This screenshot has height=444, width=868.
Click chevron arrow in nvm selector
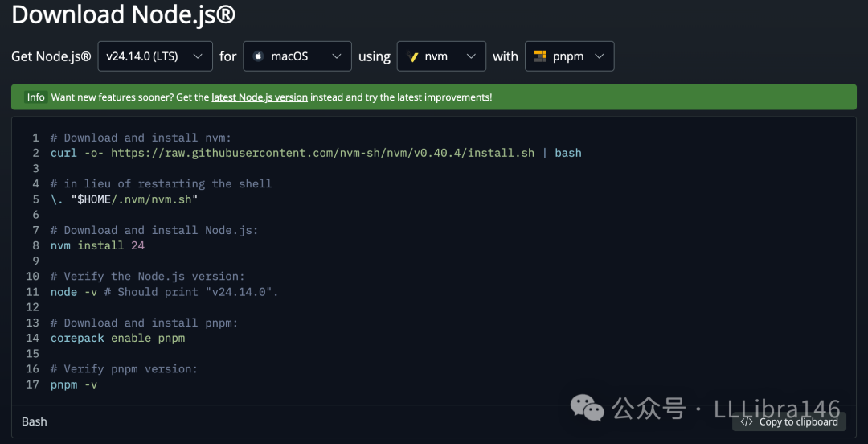(x=471, y=56)
